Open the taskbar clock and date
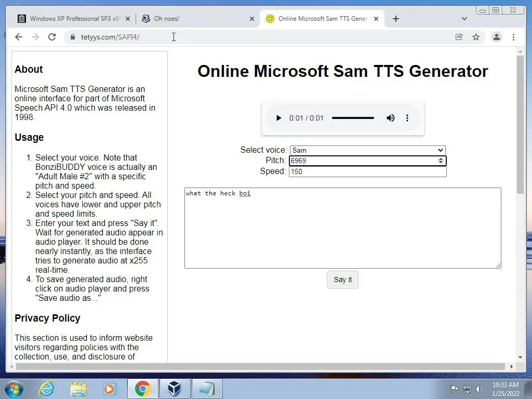The image size is (532, 399). click(x=506, y=389)
